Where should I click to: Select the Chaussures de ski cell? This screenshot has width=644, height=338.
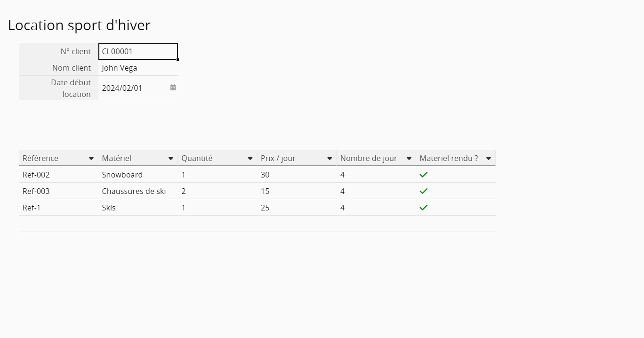click(x=137, y=191)
